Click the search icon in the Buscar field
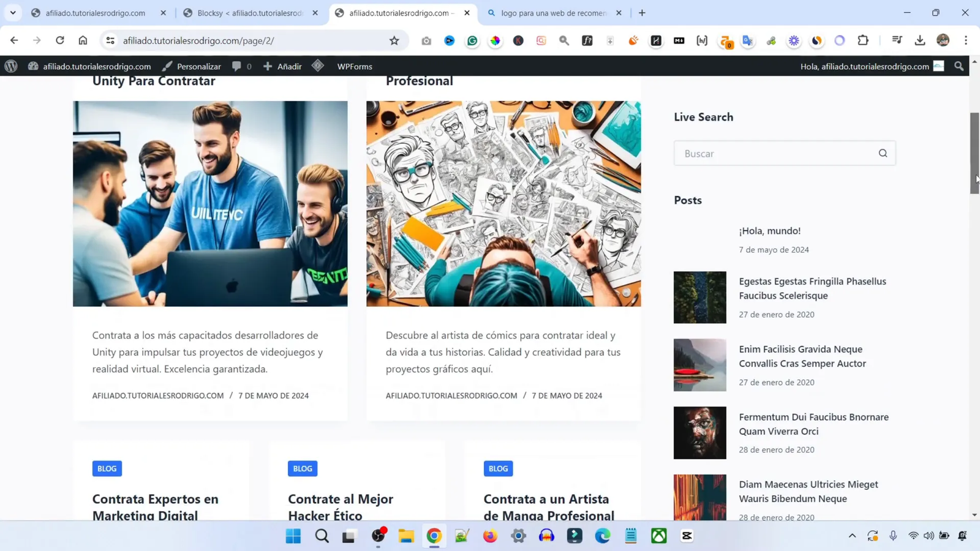980x551 pixels. point(882,153)
